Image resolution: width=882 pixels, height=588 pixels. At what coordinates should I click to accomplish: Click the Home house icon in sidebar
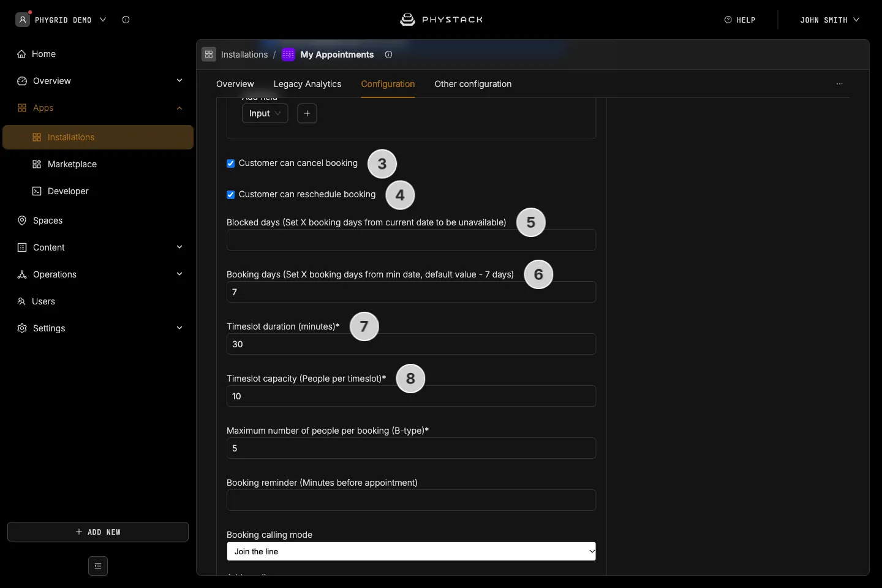click(x=21, y=54)
